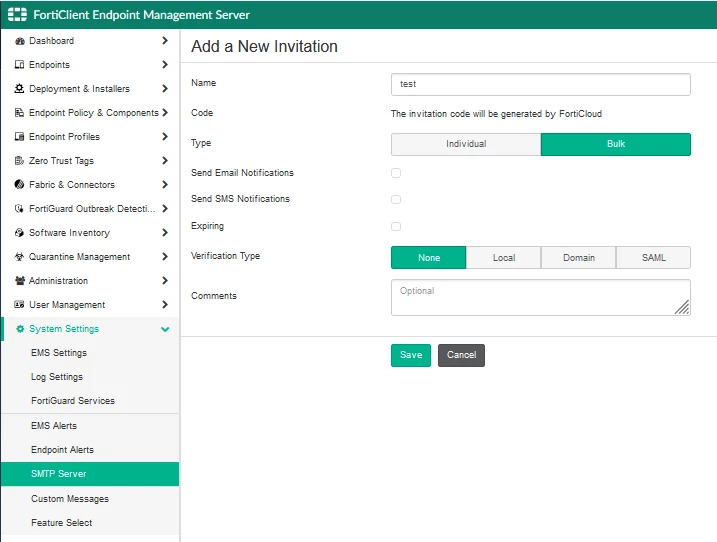Click the Administration menu label

click(x=59, y=280)
